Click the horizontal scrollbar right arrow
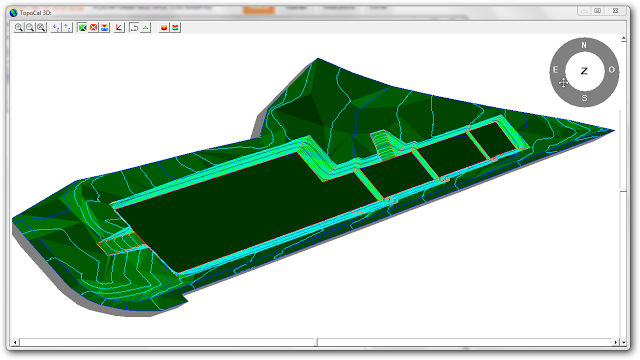Image resolution: width=640 pixels, height=360 pixels. (x=616, y=342)
